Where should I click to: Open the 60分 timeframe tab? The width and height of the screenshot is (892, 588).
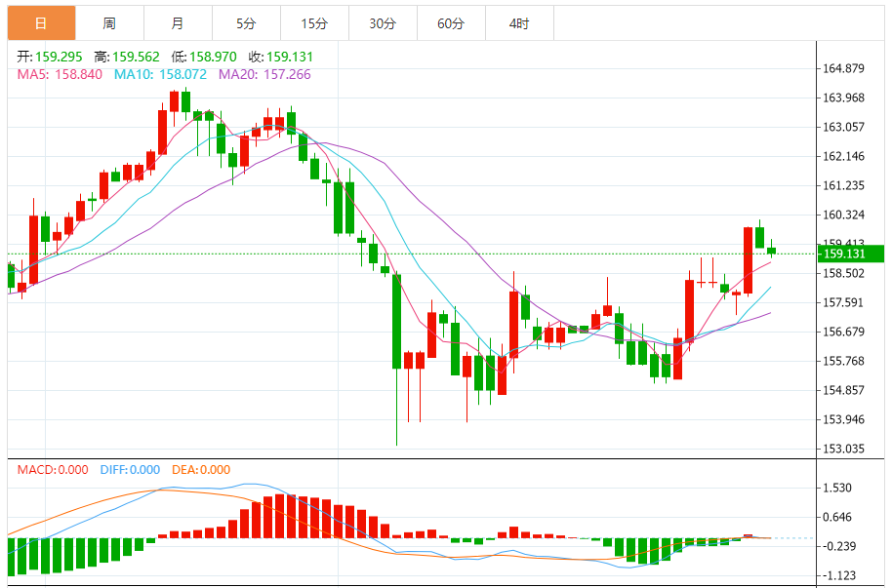[x=451, y=23]
